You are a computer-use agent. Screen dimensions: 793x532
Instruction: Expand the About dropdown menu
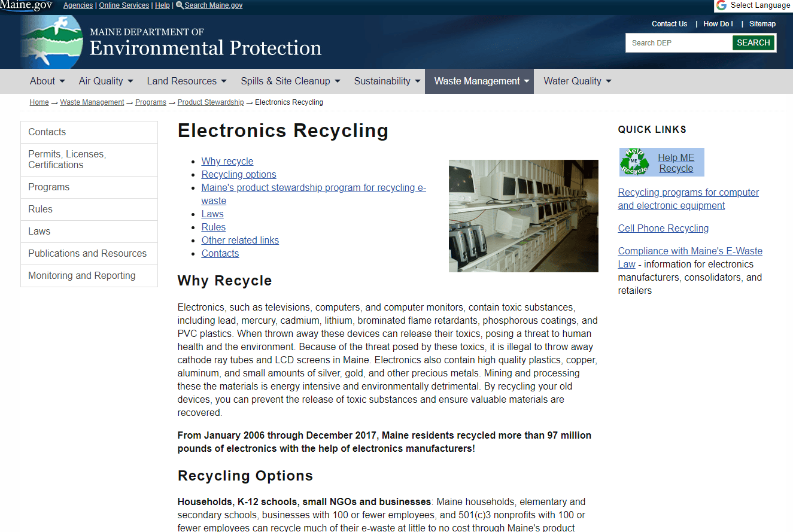click(x=47, y=81)
